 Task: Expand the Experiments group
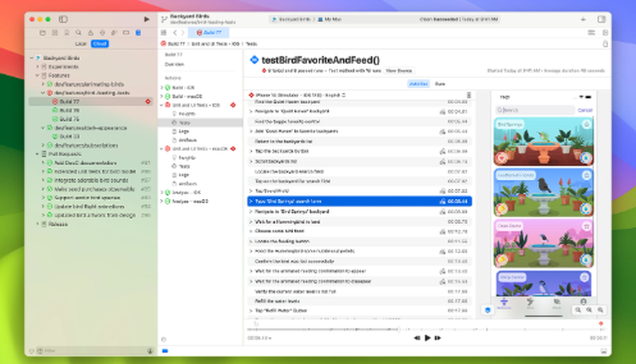(x=38, y=67)
